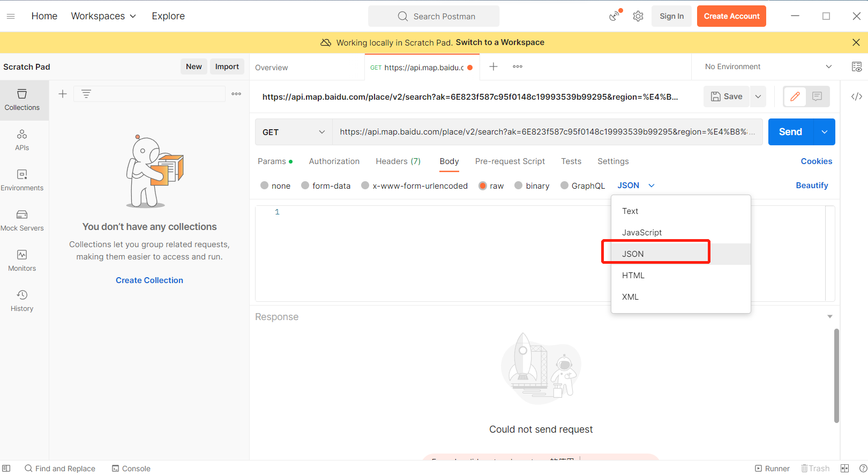Click the request URL input field
This screenshot has height=475, width=868.
pos(547,132)
